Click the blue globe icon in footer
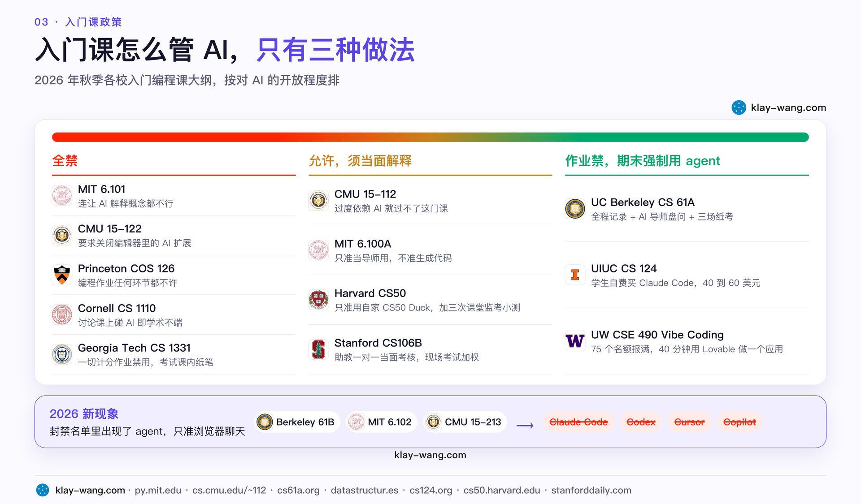Image resolution: width=861 pixels, height=504 pixels. (43, 490)
